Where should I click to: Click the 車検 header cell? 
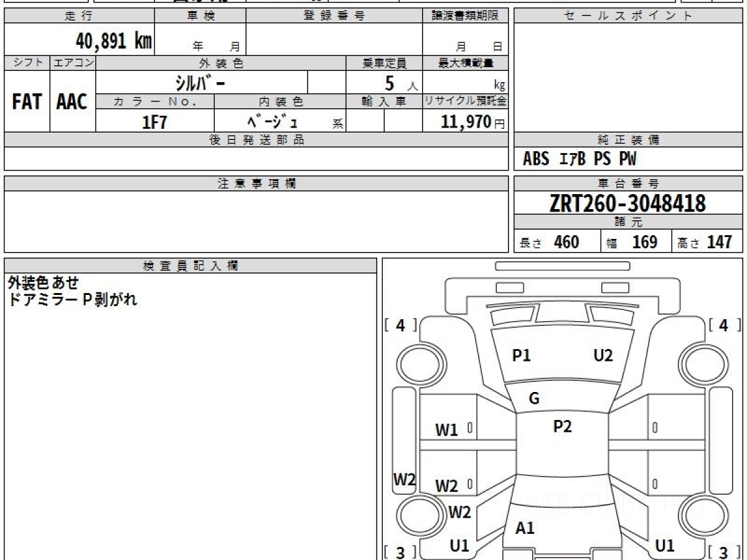click(x=200, y=16)
